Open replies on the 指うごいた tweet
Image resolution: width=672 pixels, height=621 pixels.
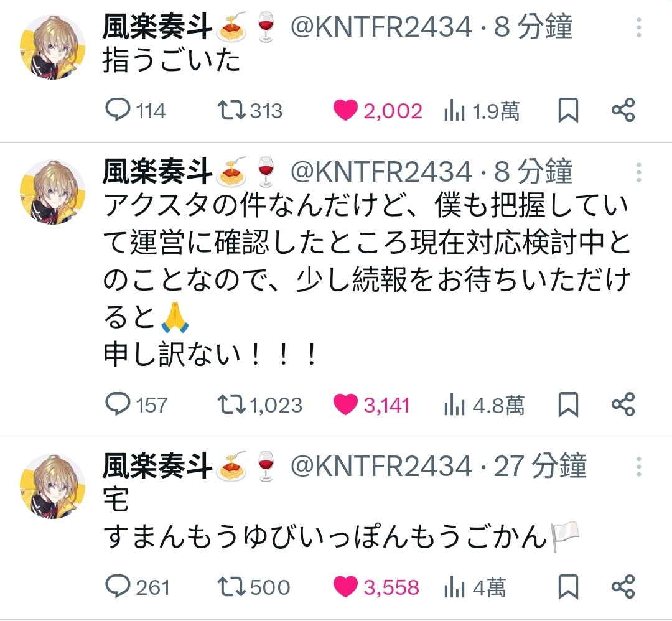(136, 110)
